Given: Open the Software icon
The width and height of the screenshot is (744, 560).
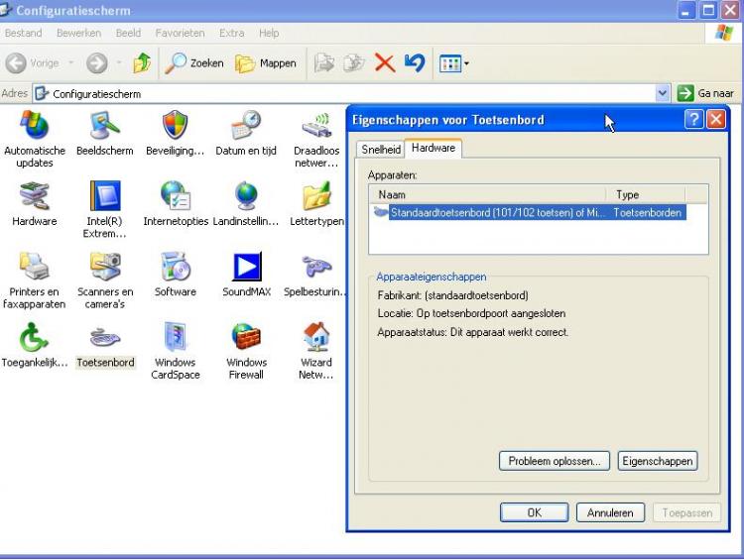Looking at the screenshot, I should (x=175, y=267).
